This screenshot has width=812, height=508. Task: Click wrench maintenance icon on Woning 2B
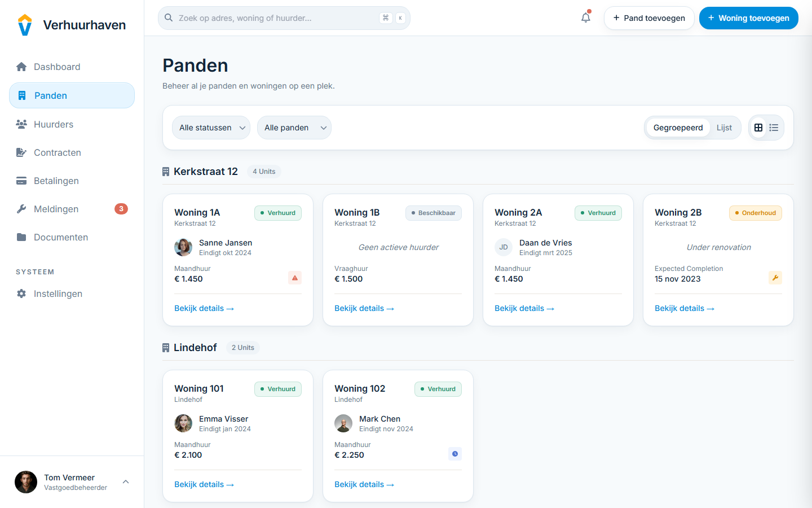(x=775, y=278)
